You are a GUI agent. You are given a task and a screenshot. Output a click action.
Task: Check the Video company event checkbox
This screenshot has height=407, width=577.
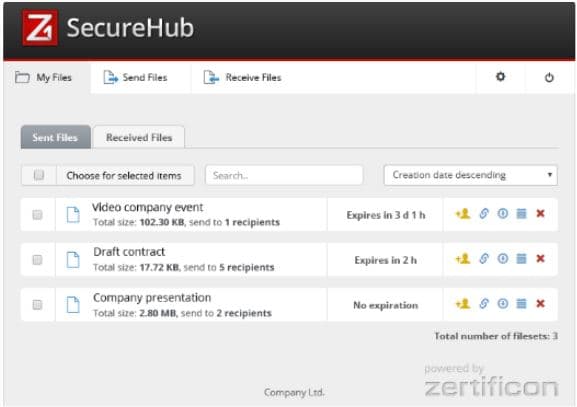(x=37, y=215)
